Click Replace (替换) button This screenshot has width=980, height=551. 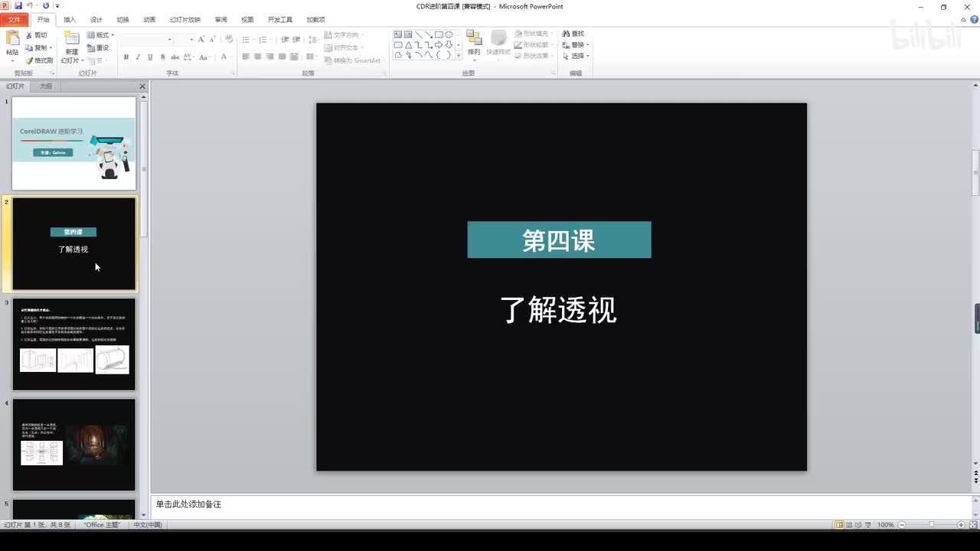pyautogui.click(x=576, y=44)
